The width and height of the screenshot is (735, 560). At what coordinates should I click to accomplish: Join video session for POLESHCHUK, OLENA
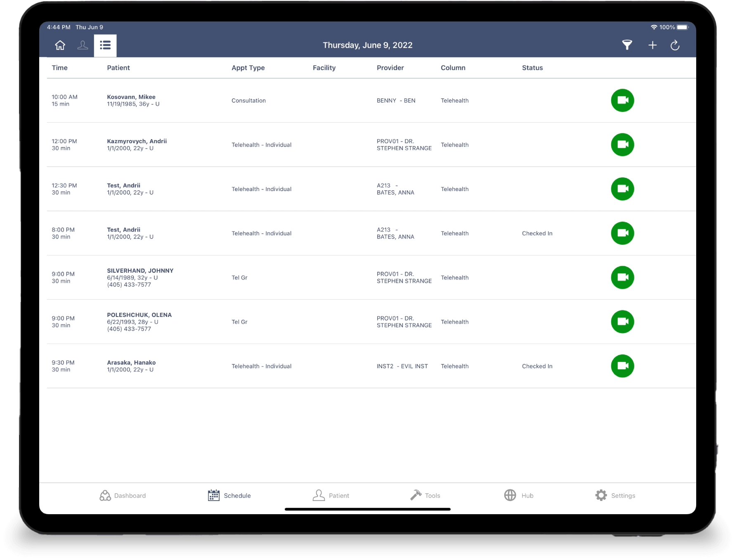(622, 322)
